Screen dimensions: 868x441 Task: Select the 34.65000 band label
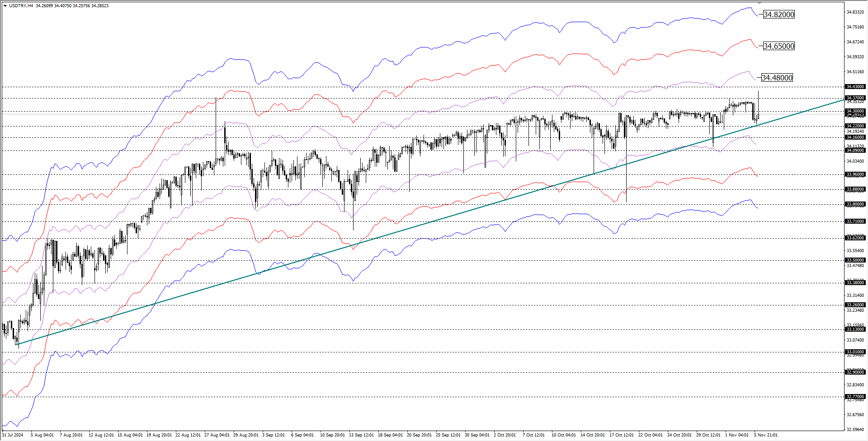pyautogui.click(x=778, y=46)
